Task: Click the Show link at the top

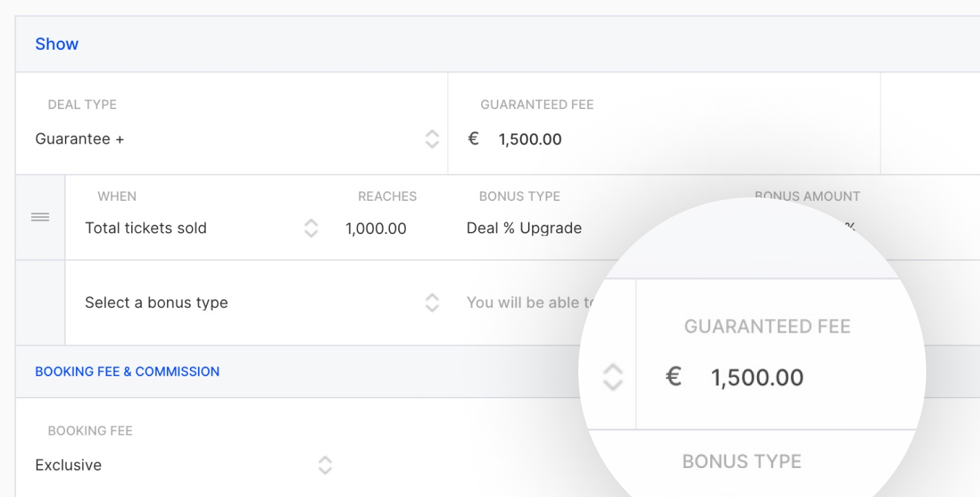Action: pyautogui.click(x=57, y=43)
